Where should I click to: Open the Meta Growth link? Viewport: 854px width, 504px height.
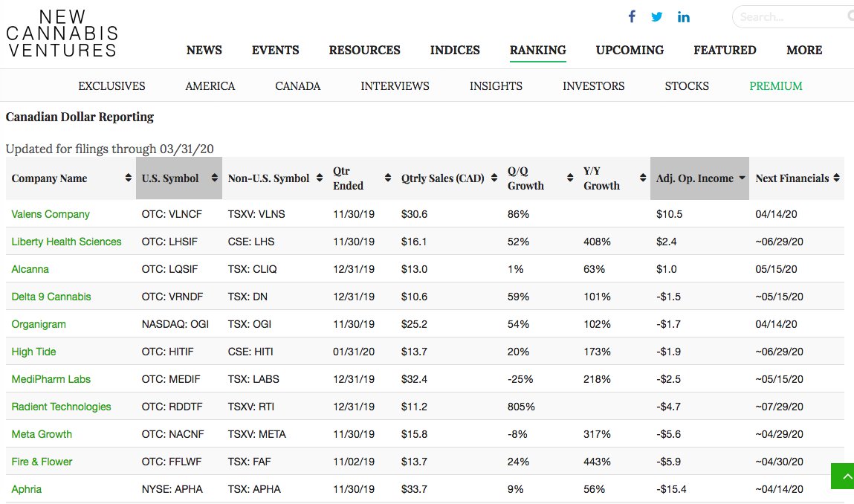pyautogui.click(x=42, y=434)
